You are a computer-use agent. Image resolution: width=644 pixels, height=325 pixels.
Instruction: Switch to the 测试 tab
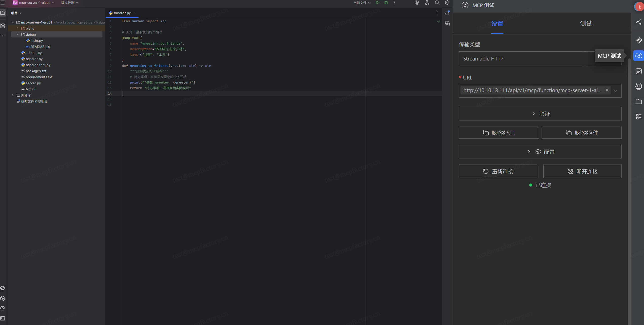pyautogui.click(x=586, y=24)
